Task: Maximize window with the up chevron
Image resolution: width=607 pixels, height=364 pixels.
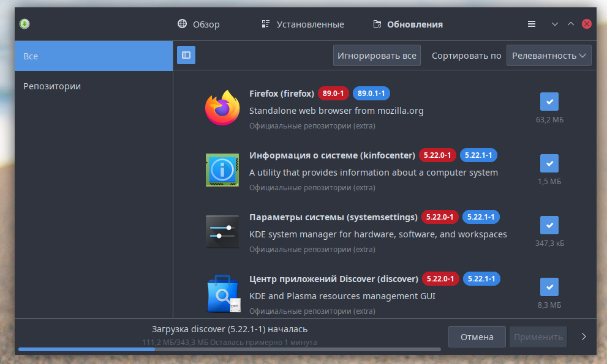Action: click(x=571, y=24)
